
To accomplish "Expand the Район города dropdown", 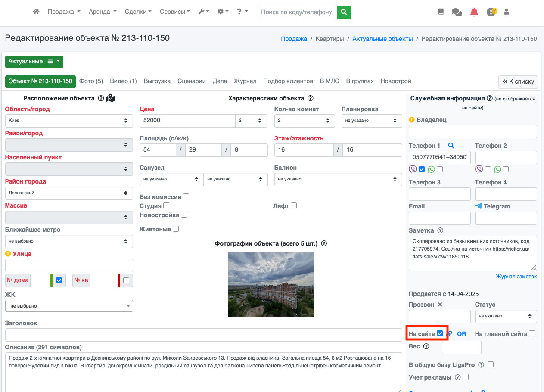I will pos(69,193).
